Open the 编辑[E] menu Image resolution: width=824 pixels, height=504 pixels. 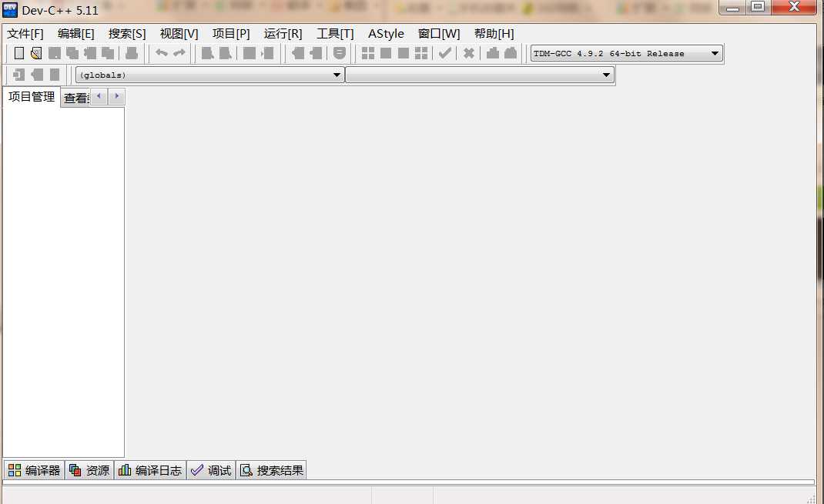(76, 34)
